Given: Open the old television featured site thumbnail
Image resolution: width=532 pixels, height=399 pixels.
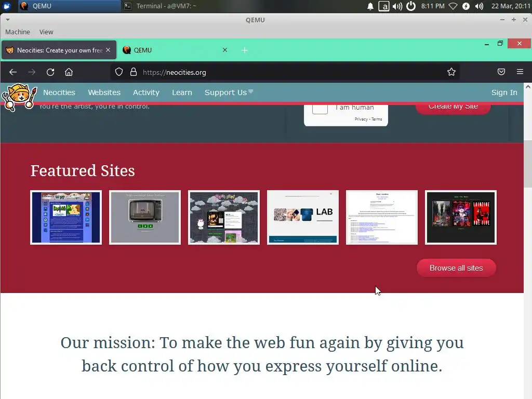Looking at the screenshot, I should pos(145,217).
